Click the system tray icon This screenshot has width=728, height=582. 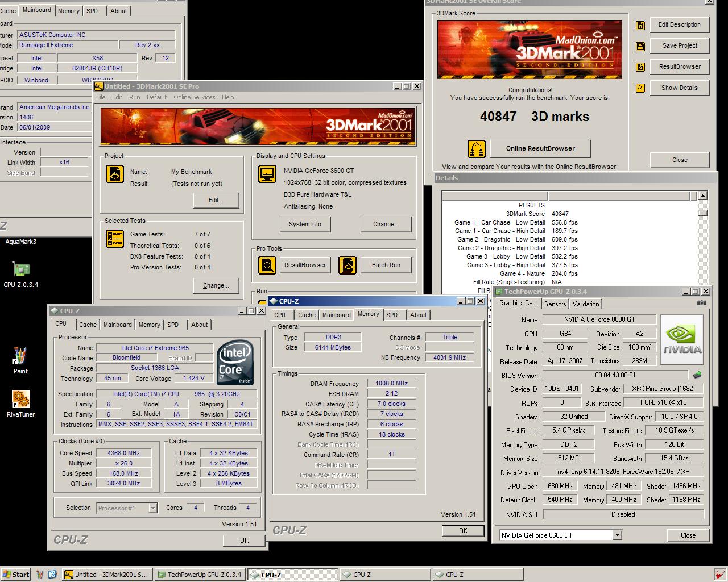[719, 575]
